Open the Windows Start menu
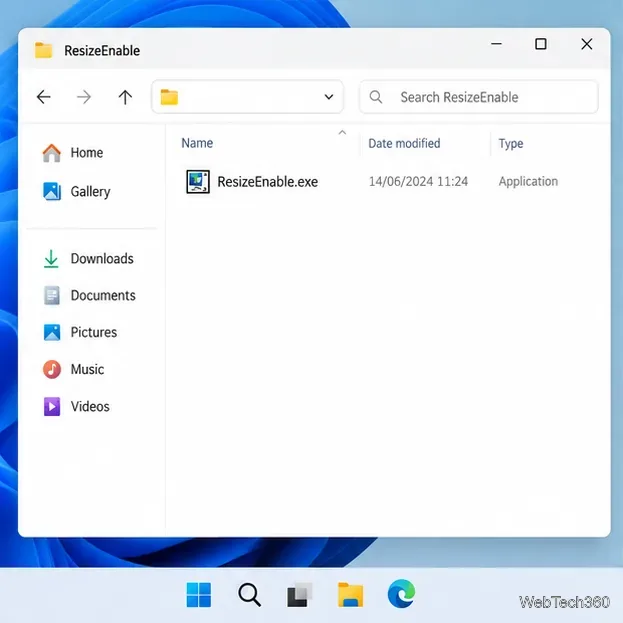This screenshot has height=623, width=623. tap(199, 595)
